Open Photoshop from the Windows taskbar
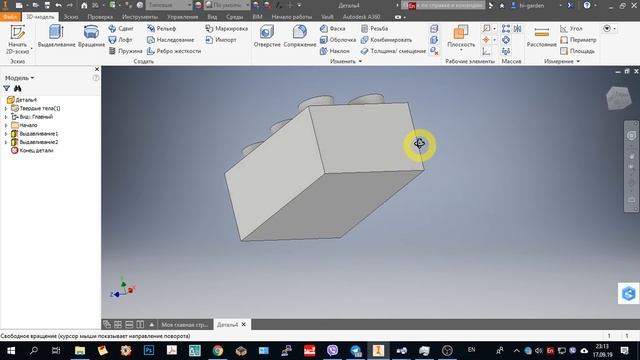 (149, 350)
